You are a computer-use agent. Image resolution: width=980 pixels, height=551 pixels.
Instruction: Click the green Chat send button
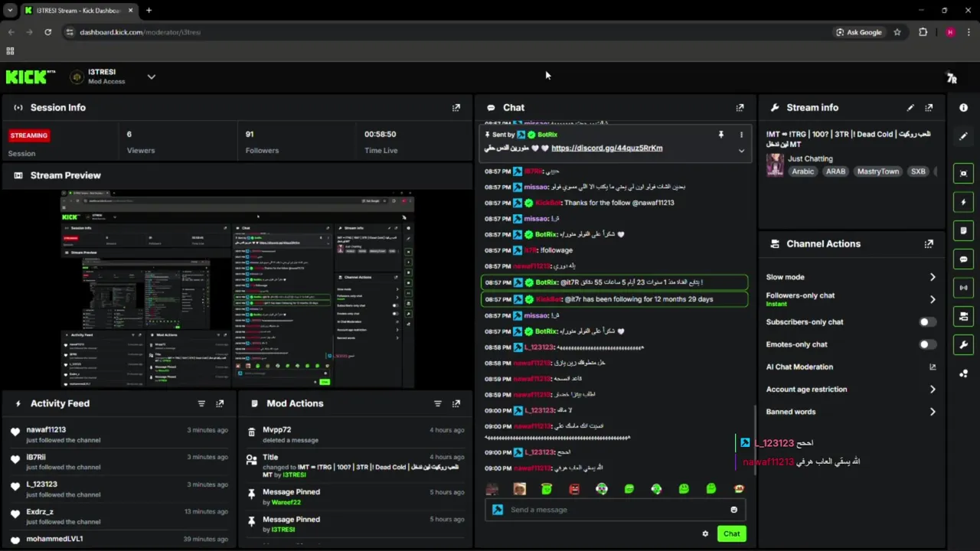pyautogui.click(x=732, y=534)
